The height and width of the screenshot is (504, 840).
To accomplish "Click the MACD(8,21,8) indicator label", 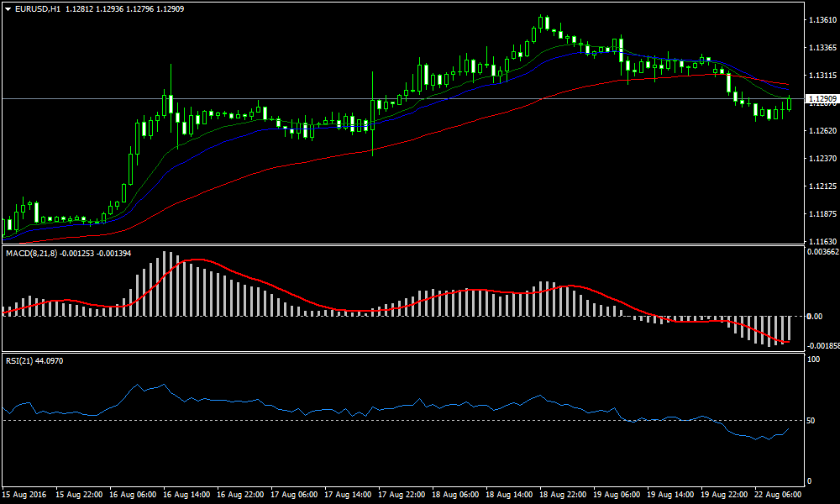I will (x=32, y=253).
